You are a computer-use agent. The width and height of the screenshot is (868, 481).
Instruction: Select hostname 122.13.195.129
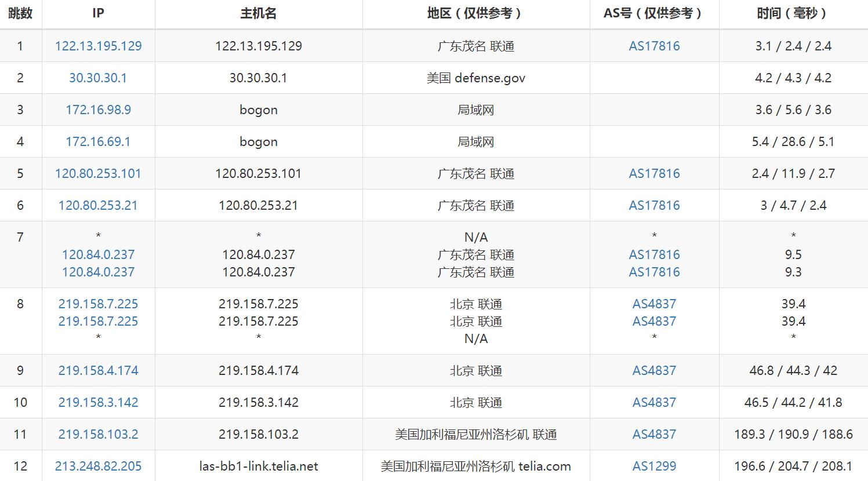coord(258,46)
